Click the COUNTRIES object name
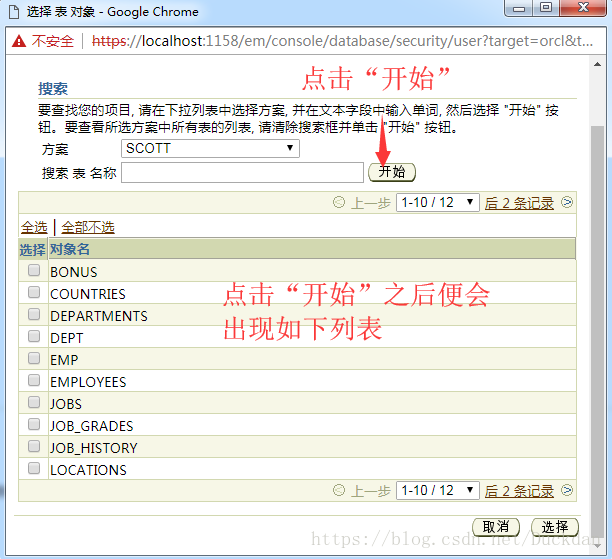This screenshot has width=612, height=559. [x=88, y=294]
